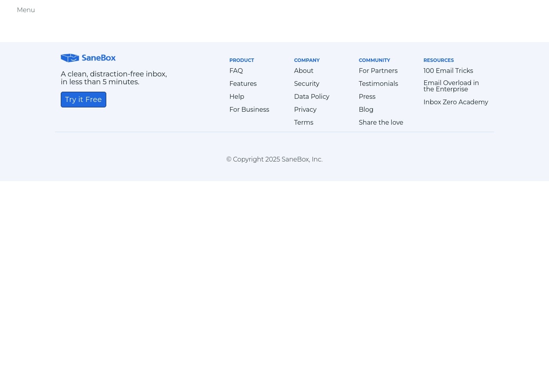Open the About page link

(304, 71)
